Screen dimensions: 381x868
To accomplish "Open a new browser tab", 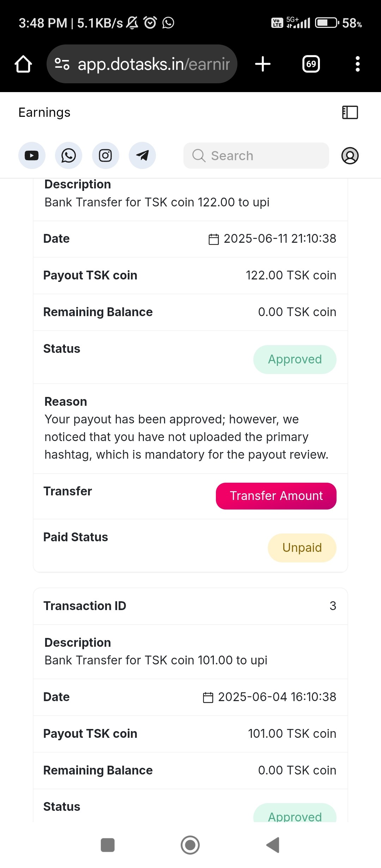I will click(263, 64).
